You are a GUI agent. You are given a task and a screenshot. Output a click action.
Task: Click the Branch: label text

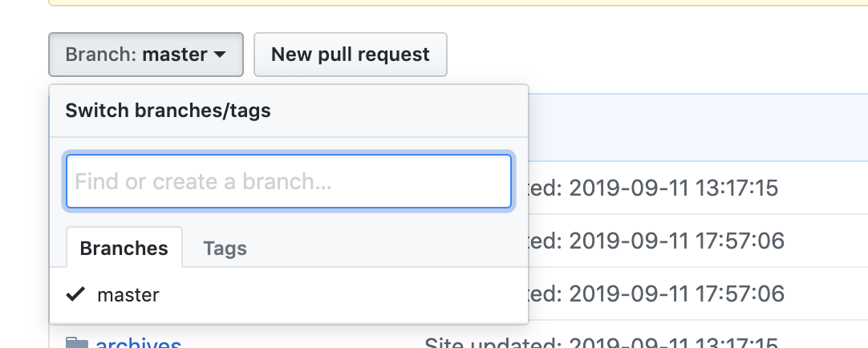click(101, 55)
